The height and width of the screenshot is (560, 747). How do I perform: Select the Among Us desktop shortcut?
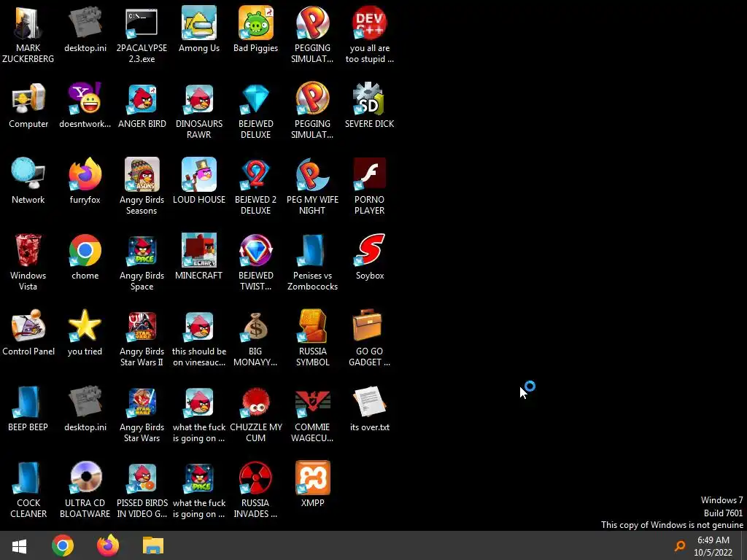pyautogui.click(x=199, y=23)
